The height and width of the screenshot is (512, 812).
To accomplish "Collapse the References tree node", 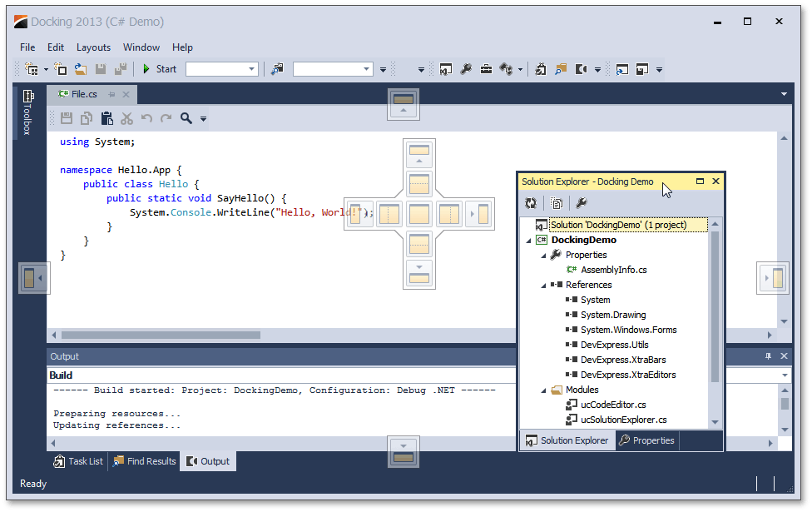I will click(544, 286).
